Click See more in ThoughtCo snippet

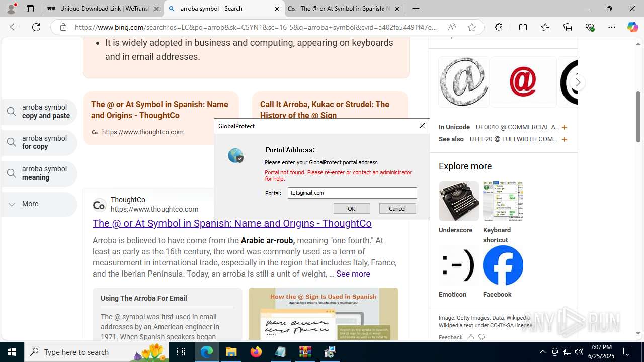coord(353,274)
